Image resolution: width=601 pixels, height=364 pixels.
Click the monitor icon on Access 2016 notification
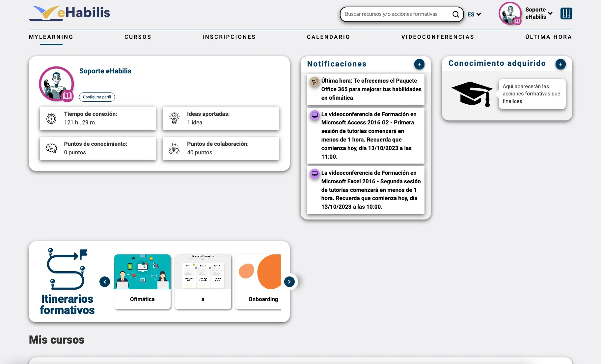[x=315, y=115]
